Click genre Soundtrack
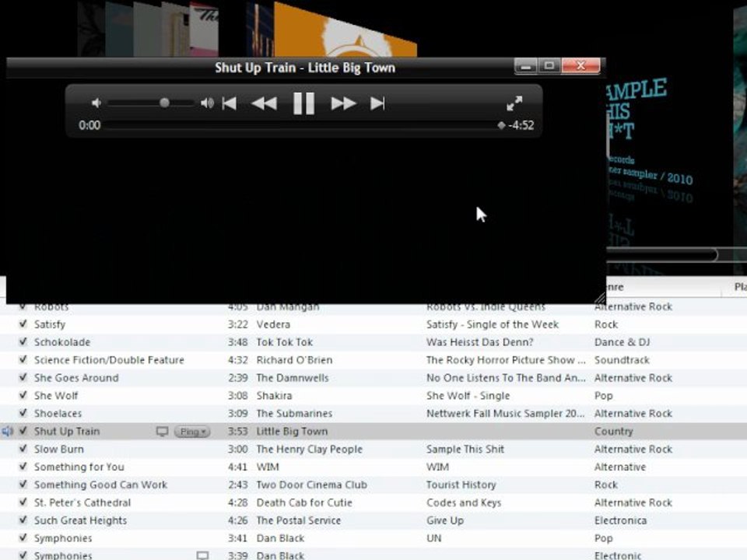The width and height of the screenshot is (747, 560). [x=622, y=360]
